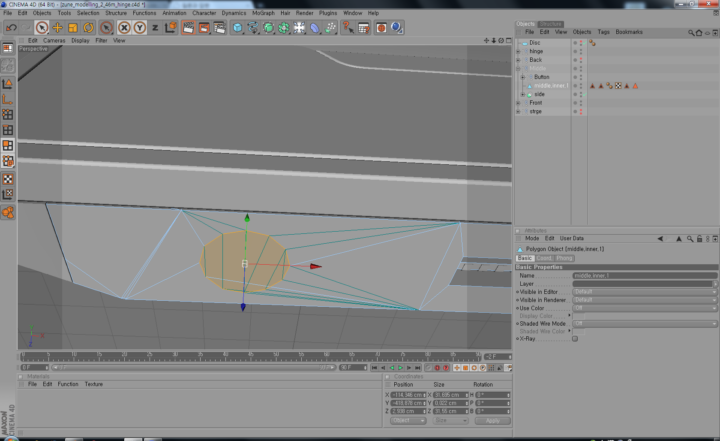Open the Tags menu in Object Manager
Screen dimensions: 720x441
click(x=603, y=32)
